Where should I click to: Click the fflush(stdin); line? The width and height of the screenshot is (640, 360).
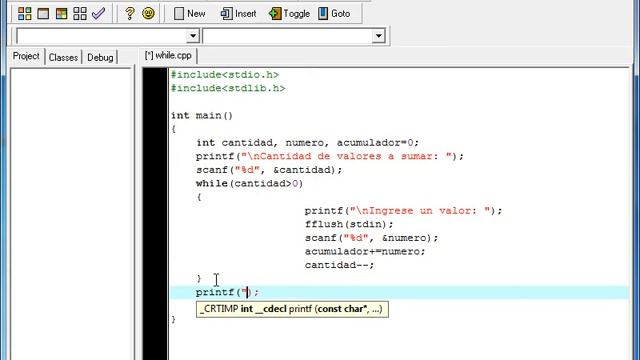pyautogui.click(x=349, y=224)
